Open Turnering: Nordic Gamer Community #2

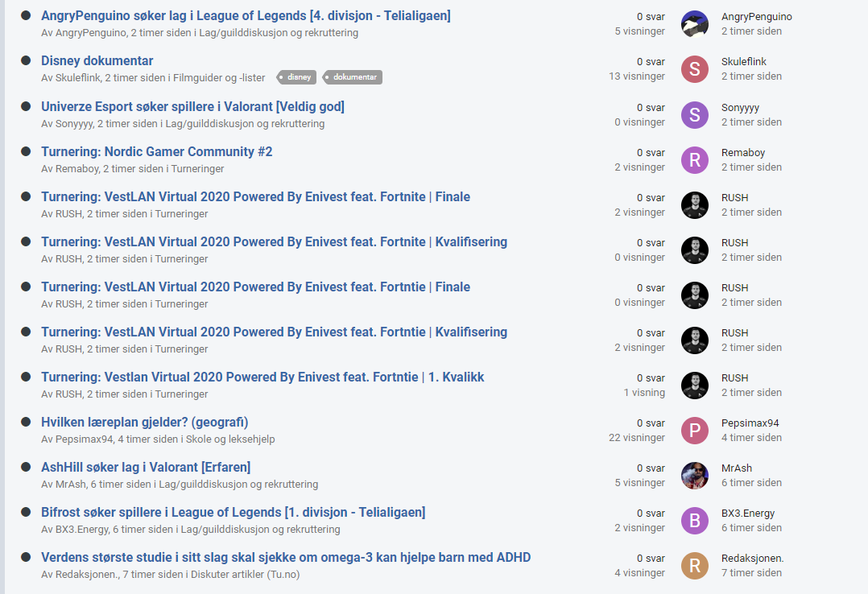(x=157, y=151)
